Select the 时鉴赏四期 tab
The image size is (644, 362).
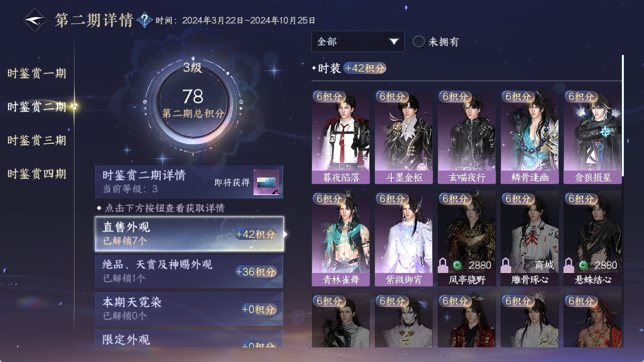coord(37,174)
